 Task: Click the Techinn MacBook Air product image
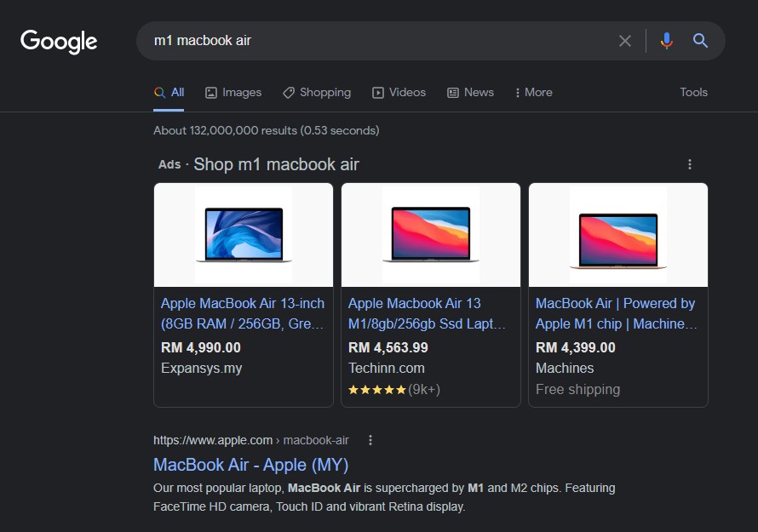(431, 235)
